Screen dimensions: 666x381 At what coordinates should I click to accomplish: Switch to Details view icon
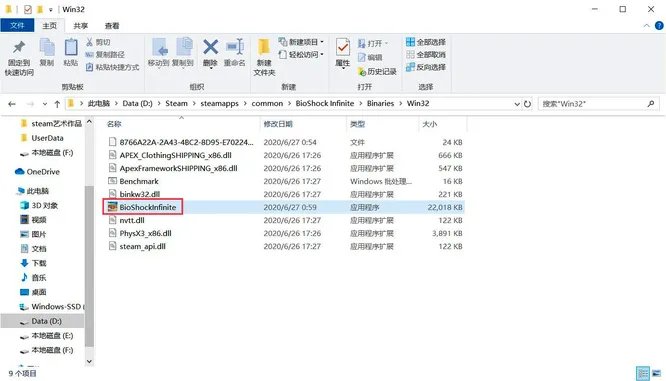(643, 373)
